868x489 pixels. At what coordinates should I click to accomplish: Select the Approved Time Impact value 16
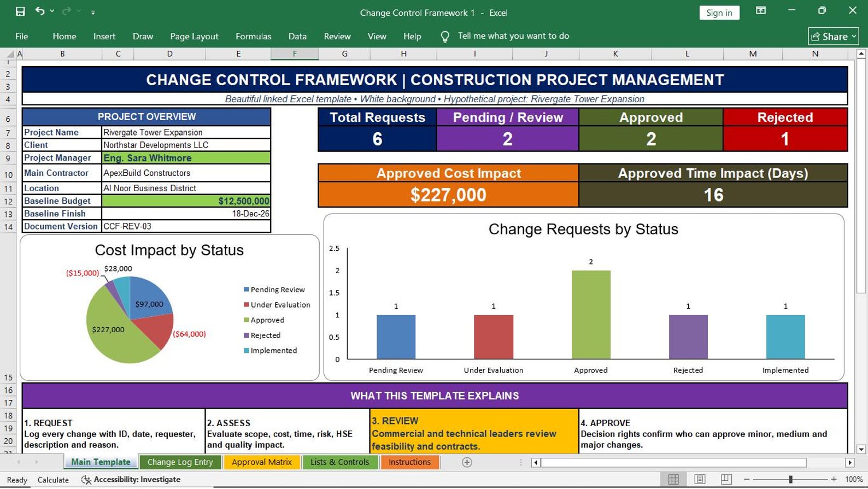(713, 195)
